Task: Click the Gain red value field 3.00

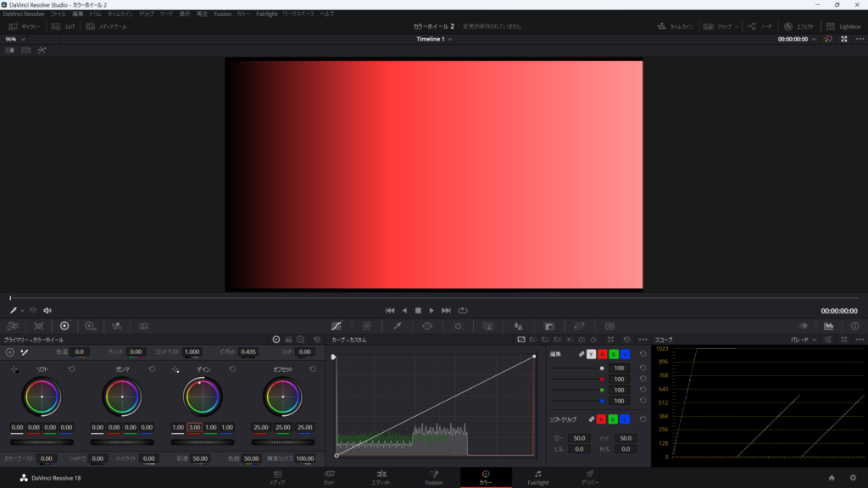Action: click(194, 428)
